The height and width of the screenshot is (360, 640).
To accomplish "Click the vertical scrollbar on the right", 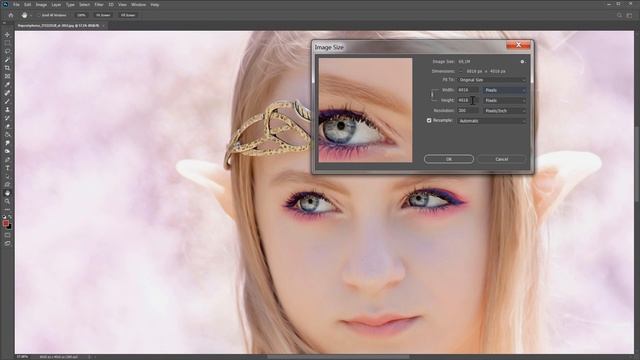I will (x=637, y=163).
